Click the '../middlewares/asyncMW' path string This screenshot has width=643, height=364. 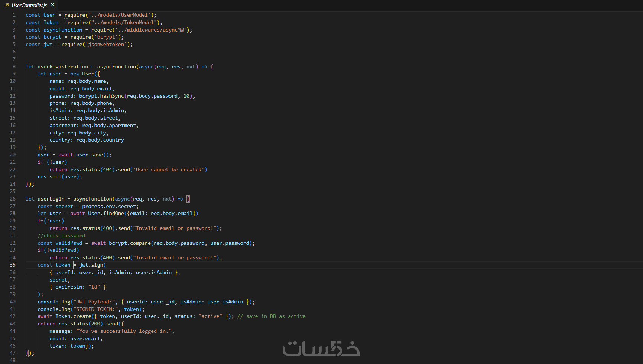pyautogui.click(x=150, y=30)
